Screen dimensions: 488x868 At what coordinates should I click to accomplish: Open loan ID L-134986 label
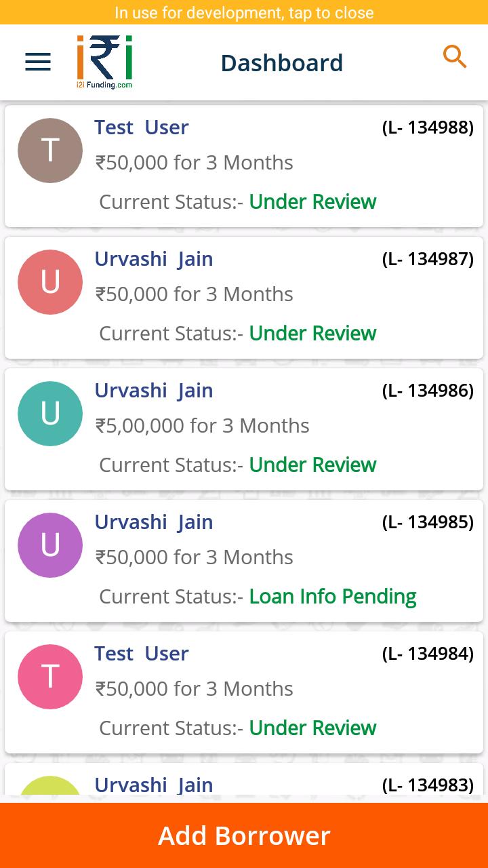[428, 391]
